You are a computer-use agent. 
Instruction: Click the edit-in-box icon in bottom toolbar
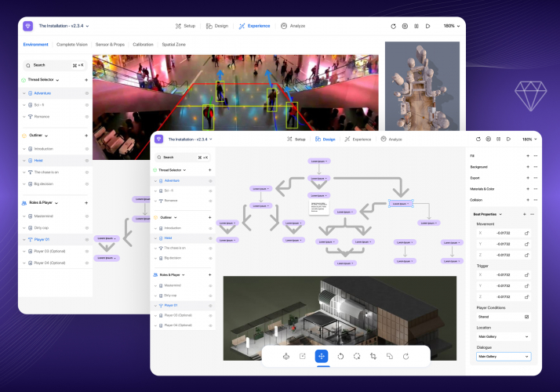[303, 356]
